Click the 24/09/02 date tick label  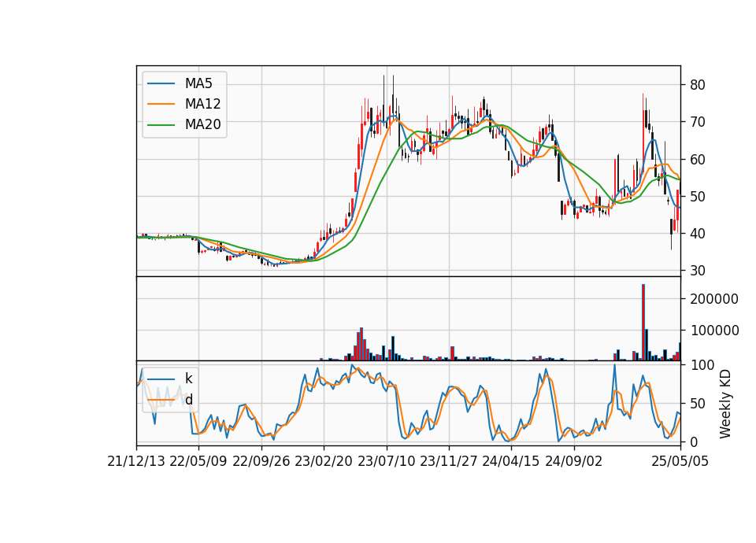pos(574,461)
